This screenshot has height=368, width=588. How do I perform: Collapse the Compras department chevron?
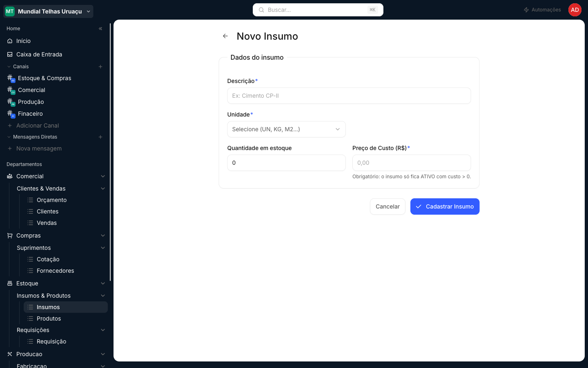(x=103, y=236)
